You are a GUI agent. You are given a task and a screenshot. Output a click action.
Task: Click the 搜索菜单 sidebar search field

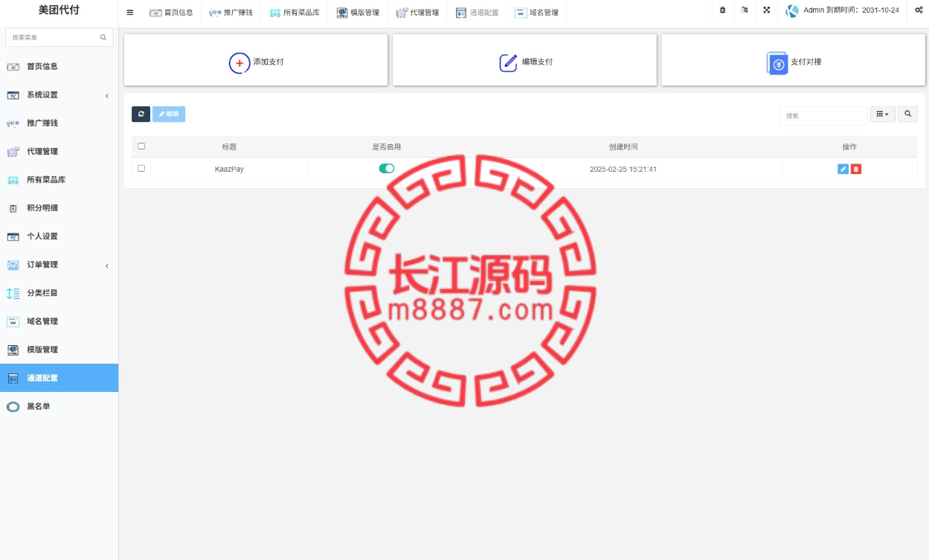[x=59, y=37]
